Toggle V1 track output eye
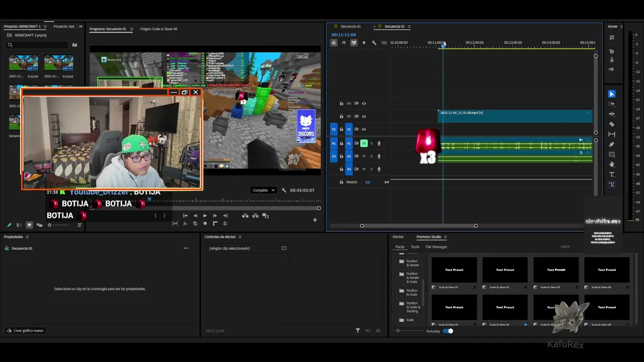This screenshot has width=644, height=362. (364, 129)
